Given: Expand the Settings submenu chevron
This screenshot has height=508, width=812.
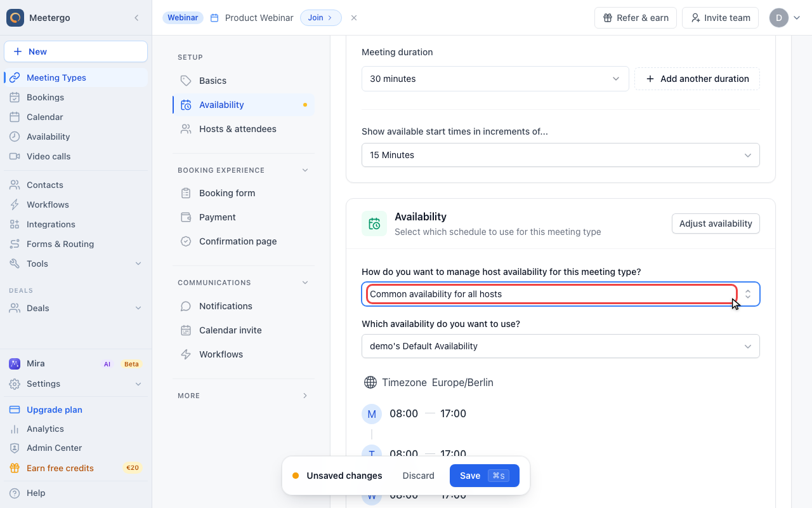Looking at the screenshot, I should [138, 384].
